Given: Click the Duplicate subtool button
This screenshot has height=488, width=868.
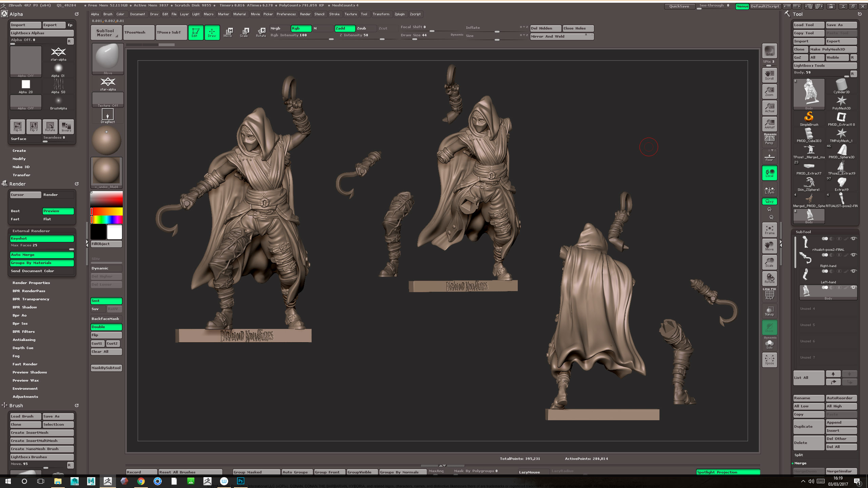Looking at the screenshot, I should [809, 427].
